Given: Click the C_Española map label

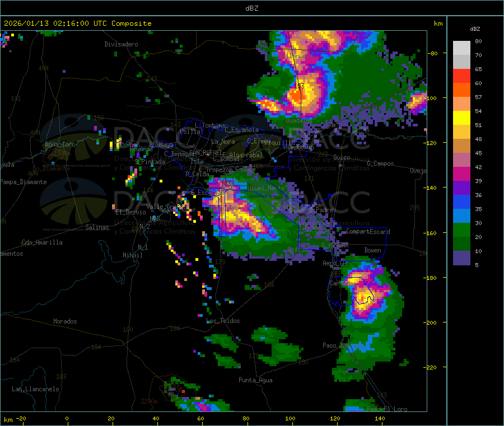Looking at the screenshot, I should coord(241,130).
